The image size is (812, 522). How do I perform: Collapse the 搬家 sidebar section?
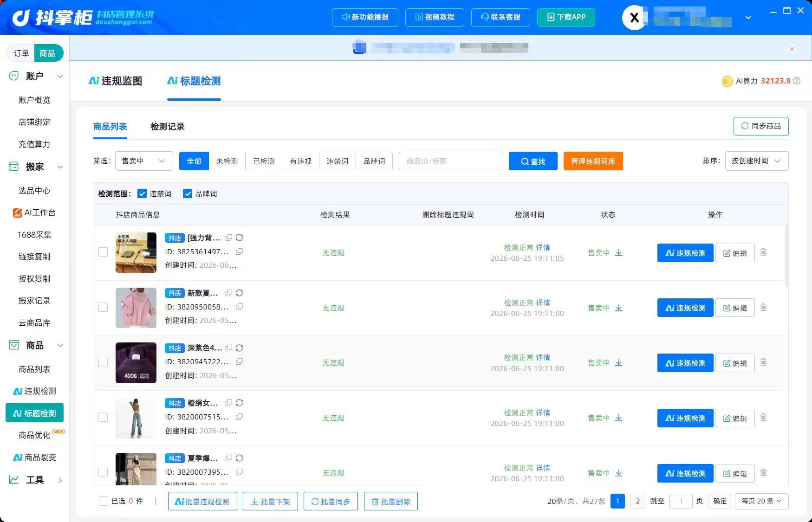[60, 167]
